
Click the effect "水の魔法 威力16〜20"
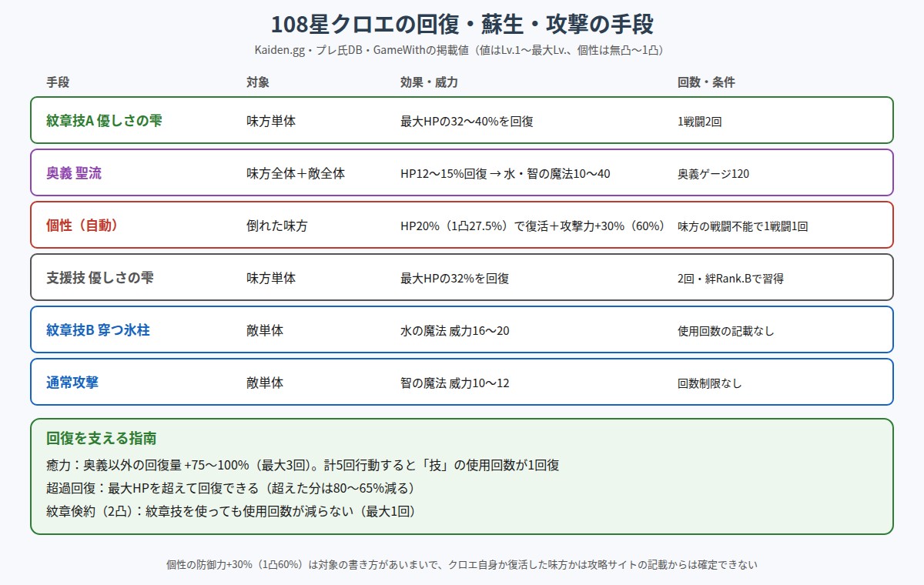455,330
